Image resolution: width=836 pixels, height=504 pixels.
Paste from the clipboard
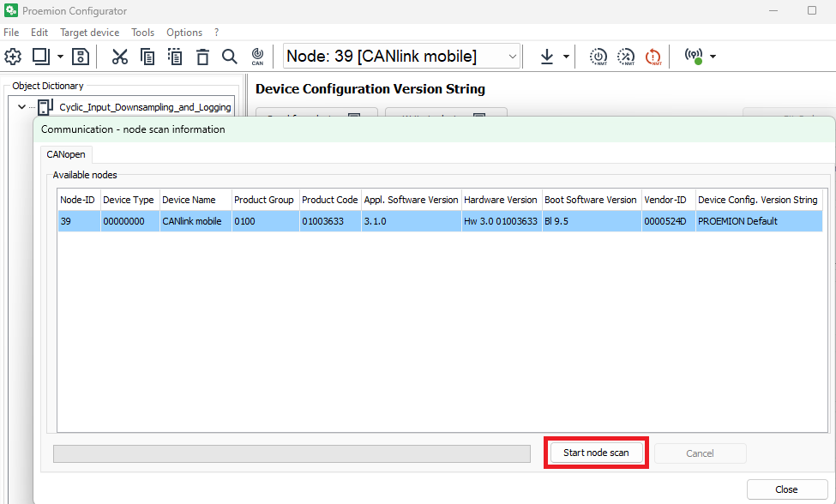174,57
